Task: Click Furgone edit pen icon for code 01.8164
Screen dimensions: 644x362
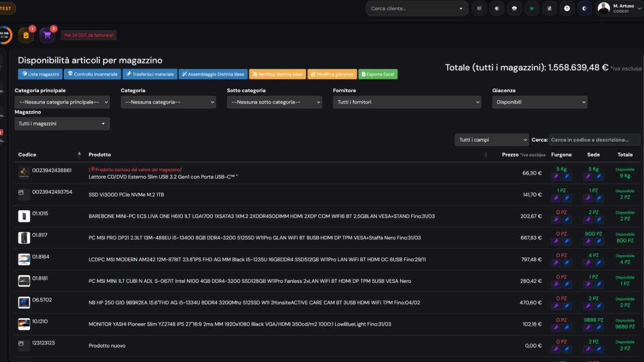Action: [x=567, y=263]
